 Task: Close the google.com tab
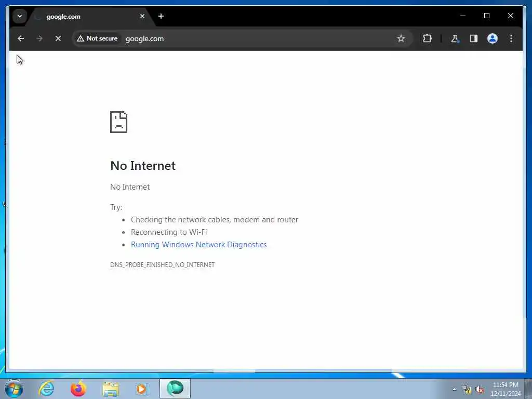click(x=142, y=16)
